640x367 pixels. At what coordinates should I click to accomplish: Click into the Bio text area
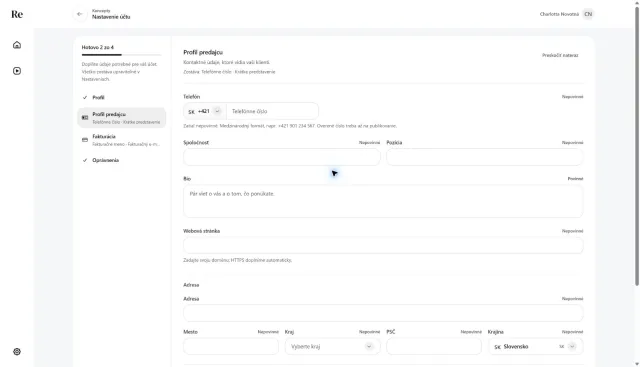coord(383,201)
